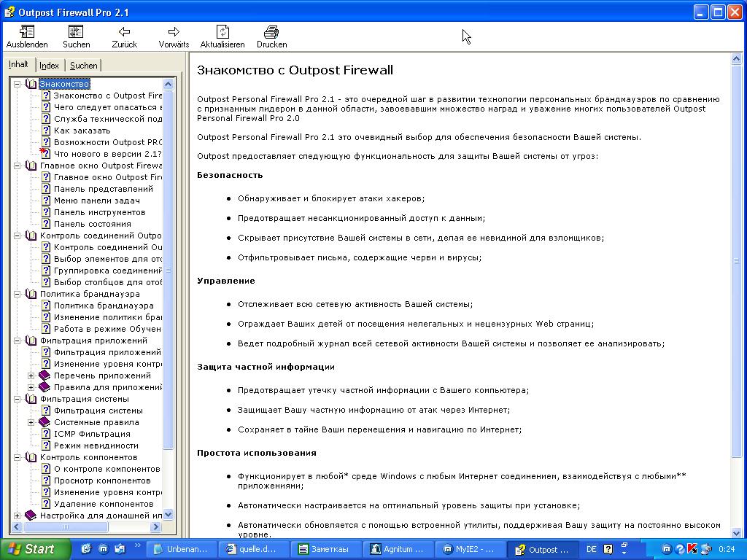Click the contents tree scroll-right arrow
Viewport: 747px width, 560px height.
[x=155, y=527]
